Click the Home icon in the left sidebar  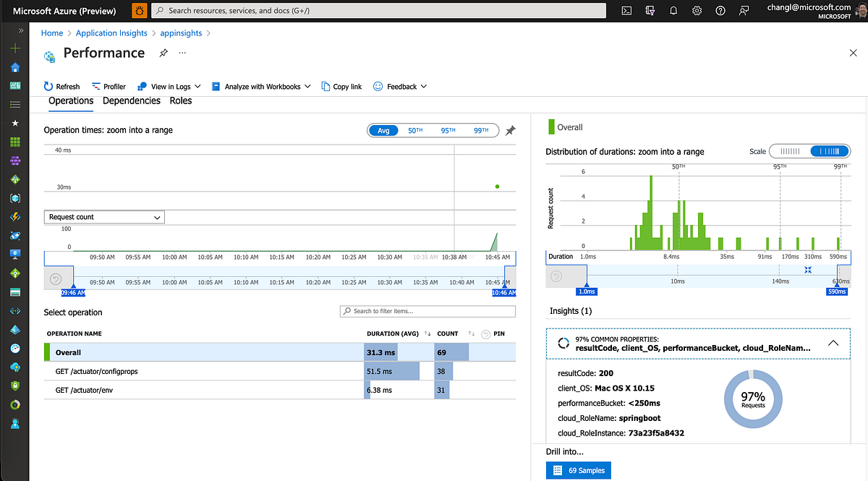pyautogui.click(x=14, y=67)
